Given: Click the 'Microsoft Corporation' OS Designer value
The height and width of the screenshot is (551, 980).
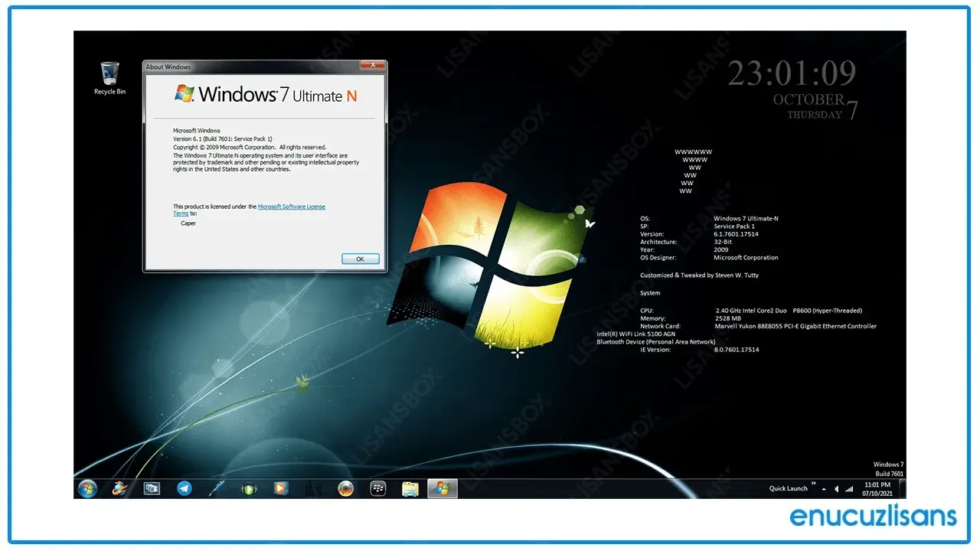Looking at the screenshot, I should (746, 257).
